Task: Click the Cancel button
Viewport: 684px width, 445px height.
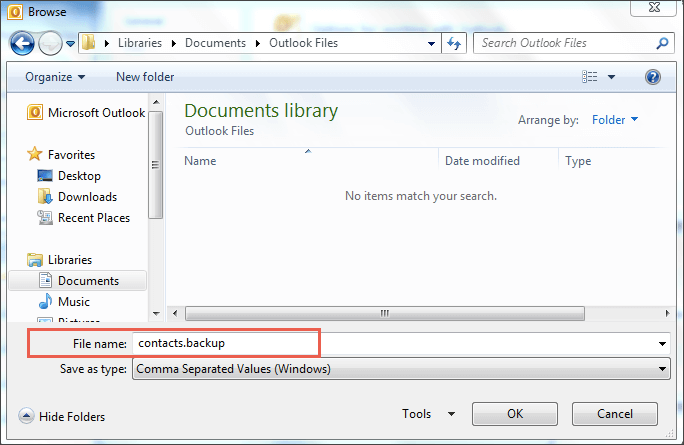Action: 615,414
